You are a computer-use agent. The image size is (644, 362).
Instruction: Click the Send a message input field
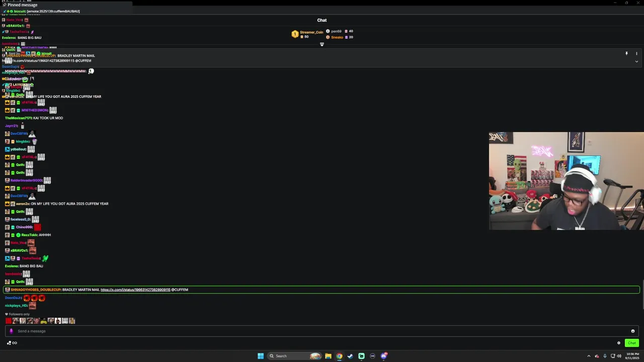pyautogui.click(x=322, y=331)
